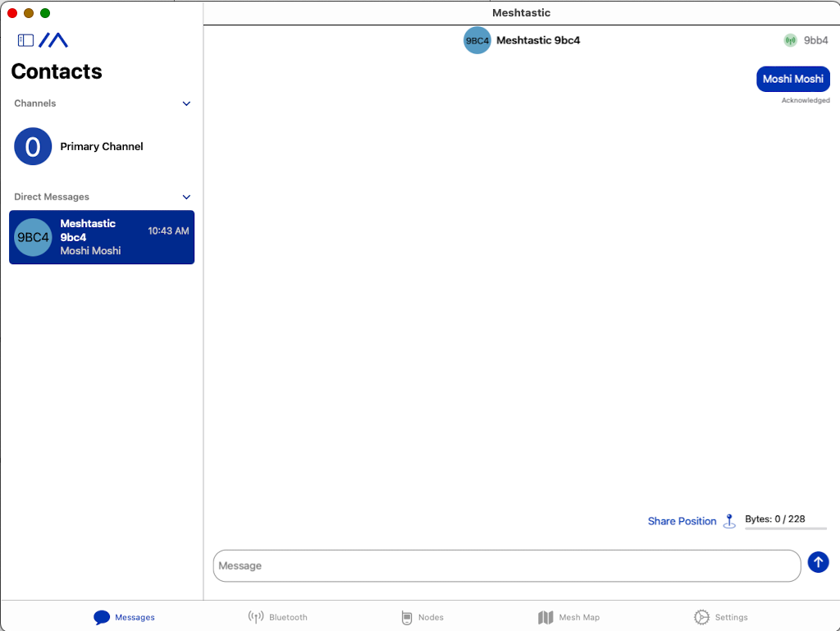Click the Moshi Moshi message bubble

pyautogui.click(x=793, y=80)
